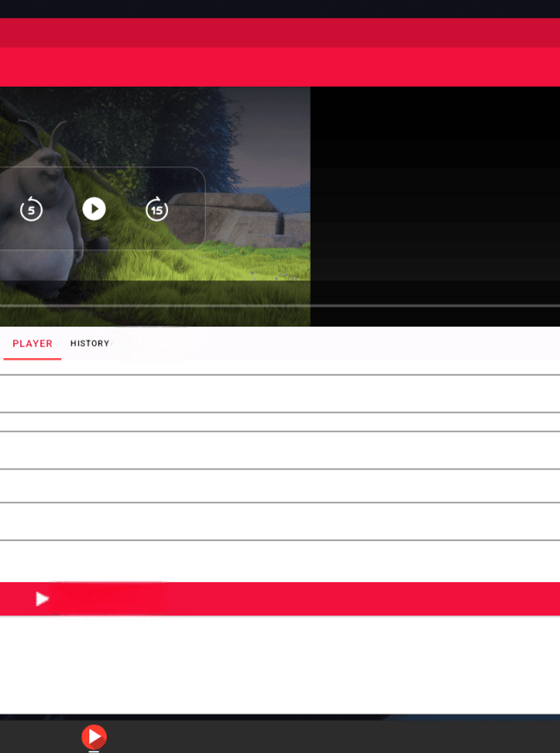
Task: Skip forward 15 seconds
Action: coord(157,209)
